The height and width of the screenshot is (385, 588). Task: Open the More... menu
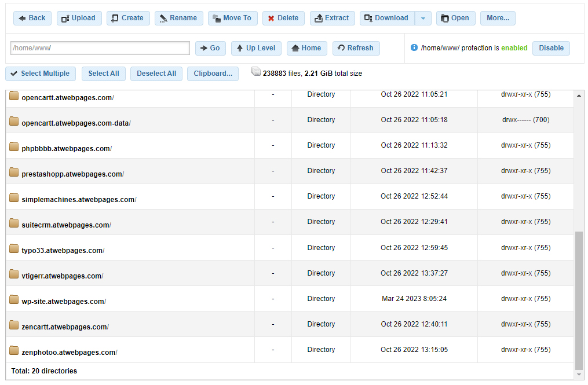497,18
